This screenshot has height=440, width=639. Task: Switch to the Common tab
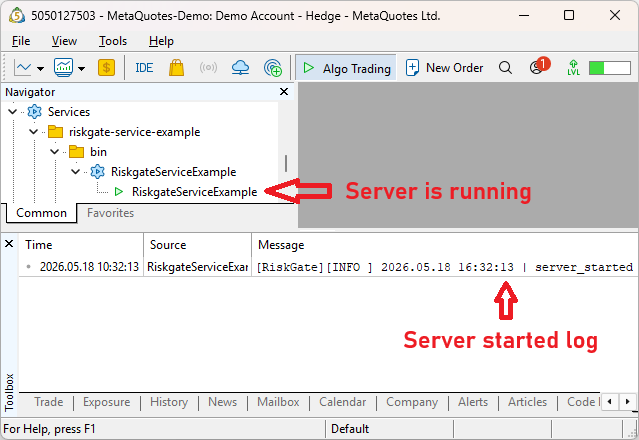tap(41, 213)
